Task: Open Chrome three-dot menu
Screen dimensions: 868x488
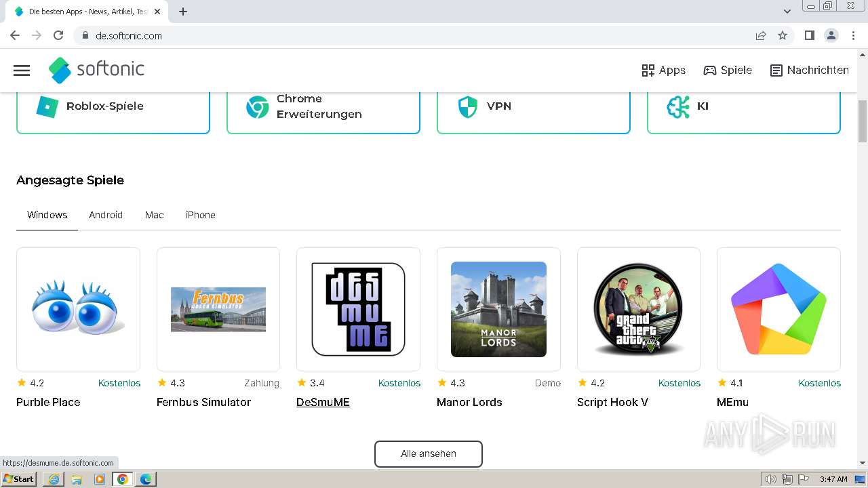Action: coord(854,35)
